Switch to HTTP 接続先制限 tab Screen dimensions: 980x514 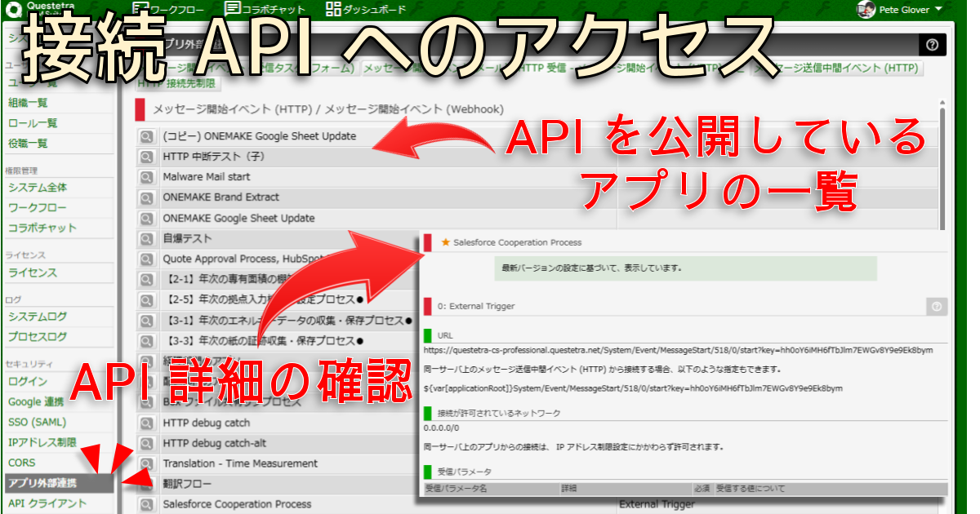coord(177,82)
